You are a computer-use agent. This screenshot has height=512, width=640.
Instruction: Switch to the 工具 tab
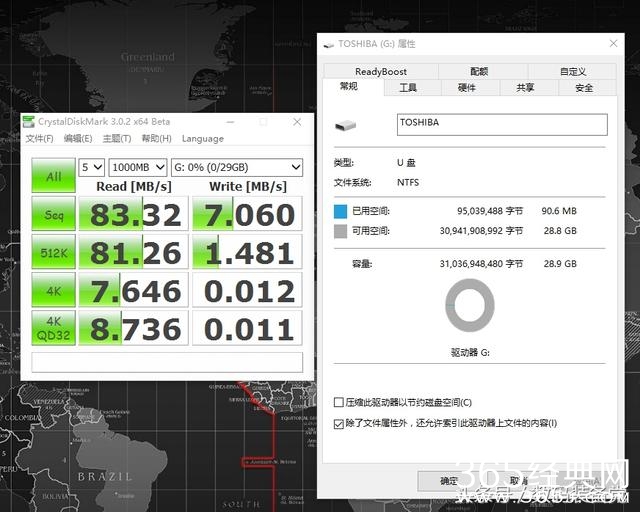tap(408, 88)
